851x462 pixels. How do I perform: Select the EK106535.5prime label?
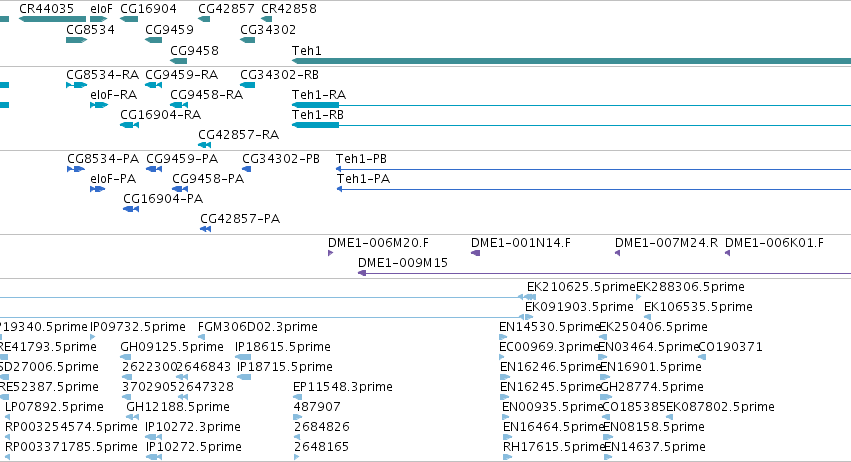(x=698, y=307)
